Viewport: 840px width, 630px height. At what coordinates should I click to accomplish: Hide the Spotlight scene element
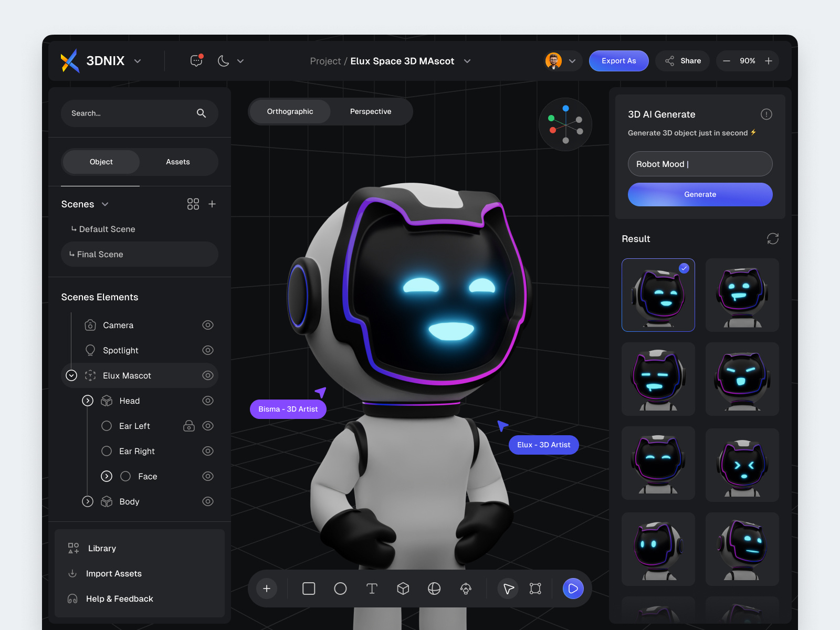pos(208,350)
